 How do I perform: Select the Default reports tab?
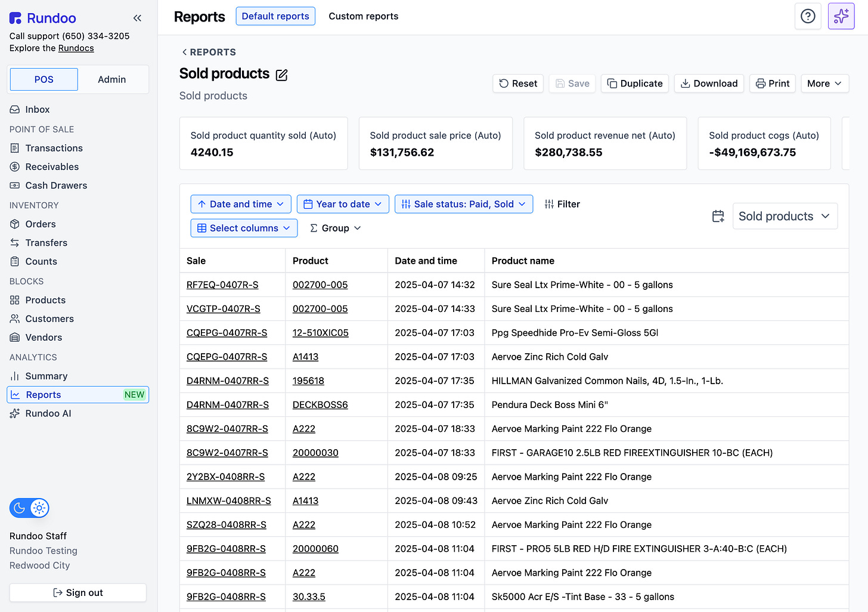[275, 16]
